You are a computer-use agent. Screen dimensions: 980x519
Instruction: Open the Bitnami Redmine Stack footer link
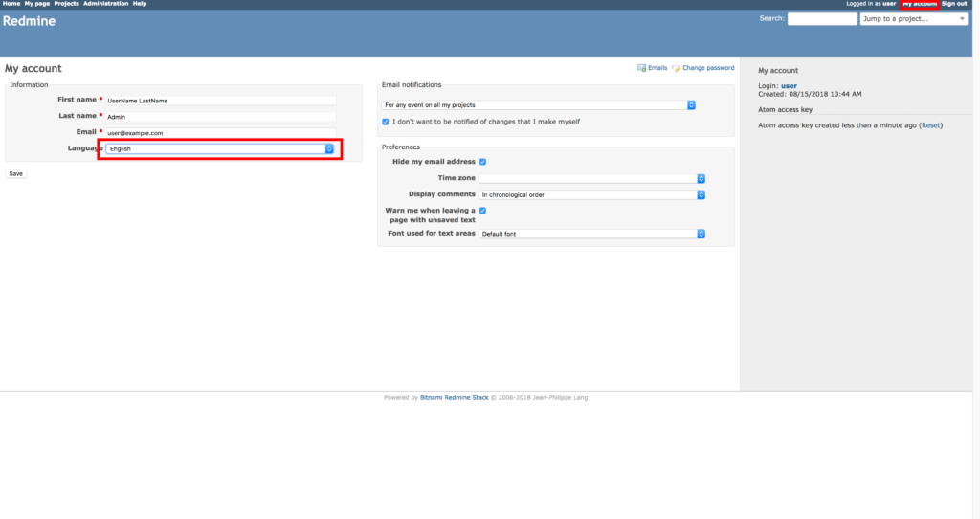pyautogui.click(x=455, y=397)
